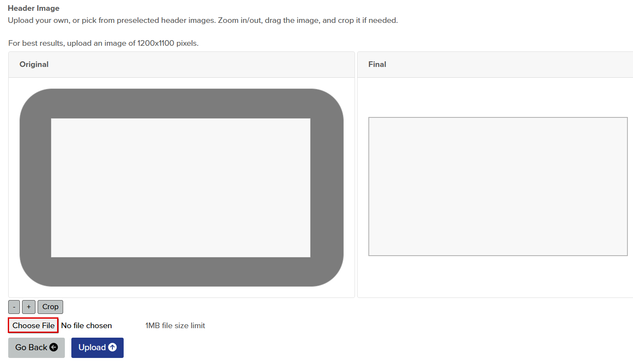
Task: Click the upload arrow icon on Upload
Action: [x=112, y=348]
